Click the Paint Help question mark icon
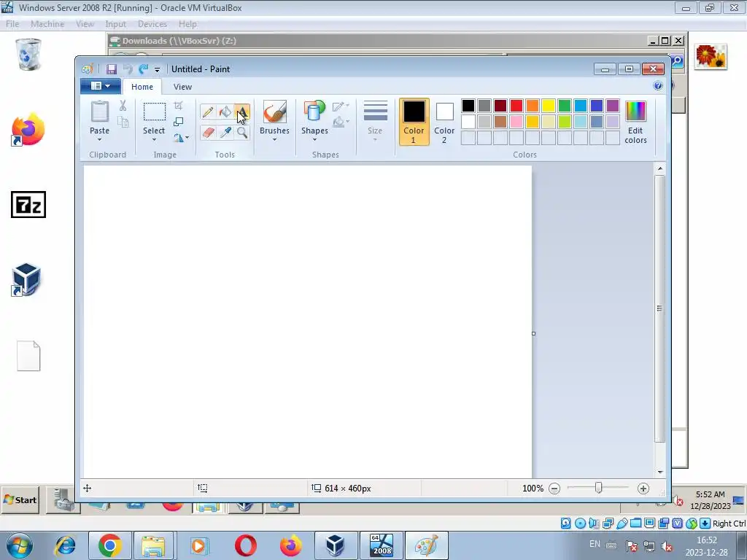 pos(658,86)
